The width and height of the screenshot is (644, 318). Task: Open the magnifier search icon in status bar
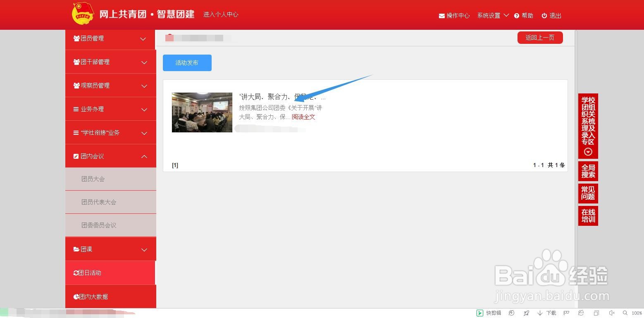[x=624, y=313]
